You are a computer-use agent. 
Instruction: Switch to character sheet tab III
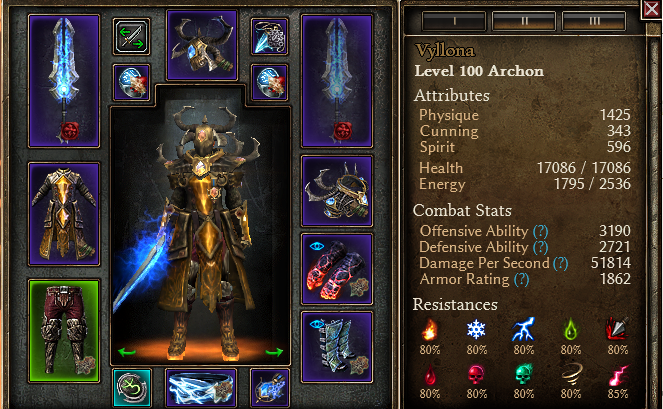coord(594,21)
